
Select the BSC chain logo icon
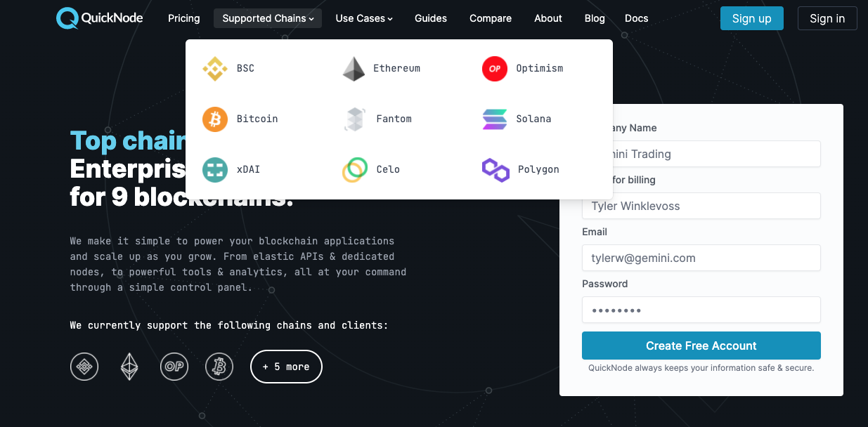tap(215, 68)
